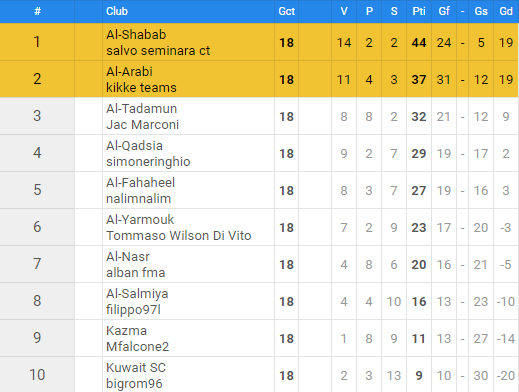Click Al-Shabab's 44 points cell

[419, 42]
